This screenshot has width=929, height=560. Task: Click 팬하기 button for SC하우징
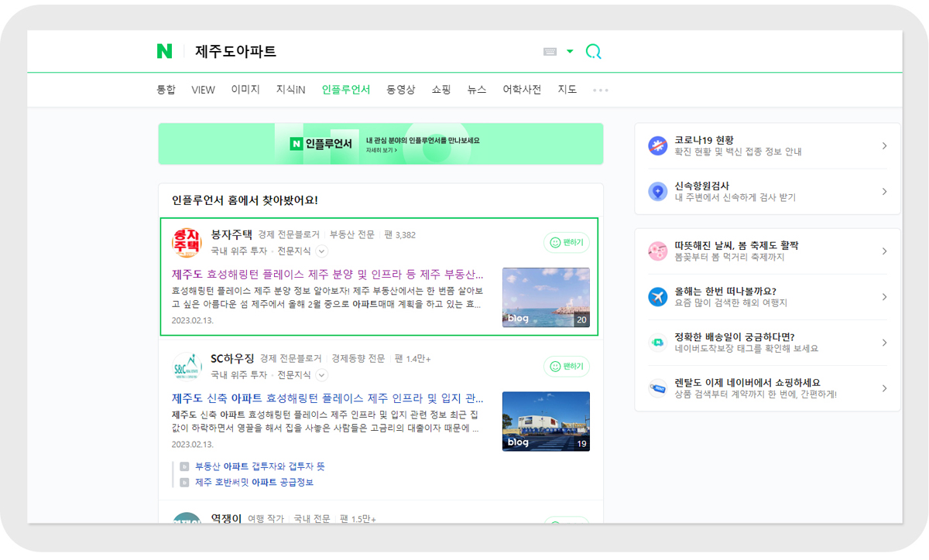point(567,367)
